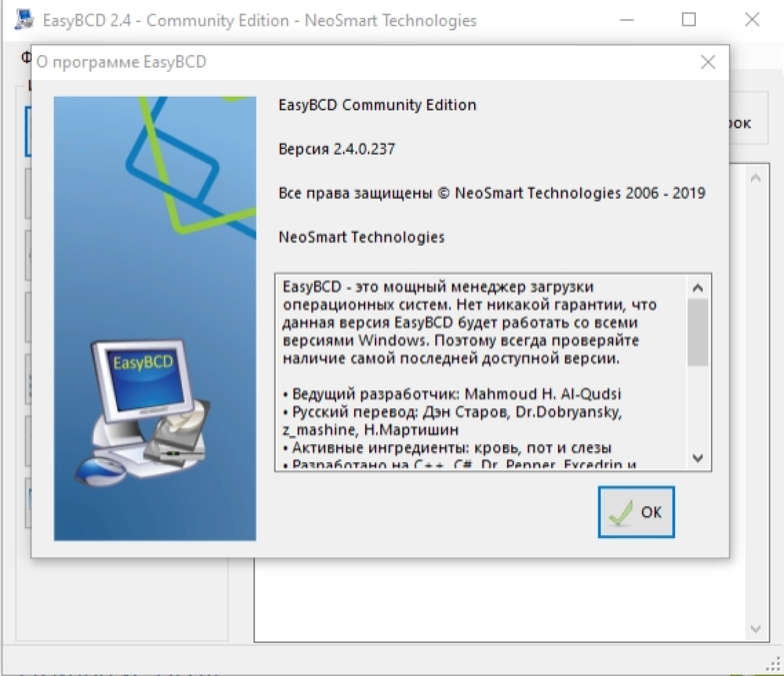This screenshot has width=784, height=676.
Task: Click the description paragraph in the text box
Action: point(469,322)
